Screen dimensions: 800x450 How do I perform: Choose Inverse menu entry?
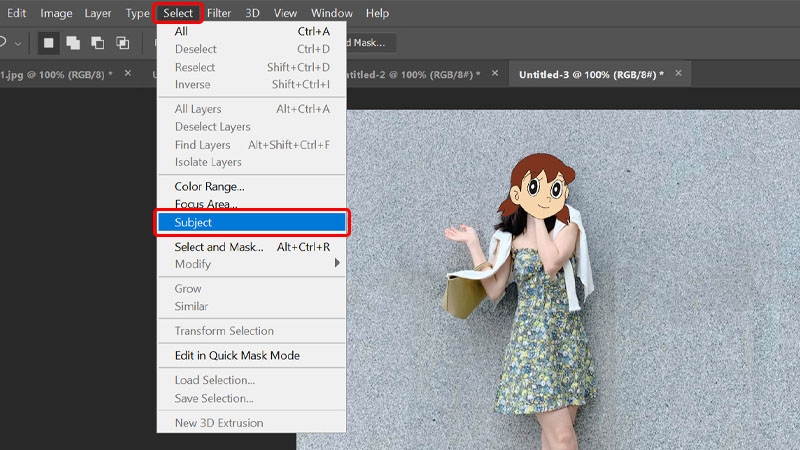[252, 84]
